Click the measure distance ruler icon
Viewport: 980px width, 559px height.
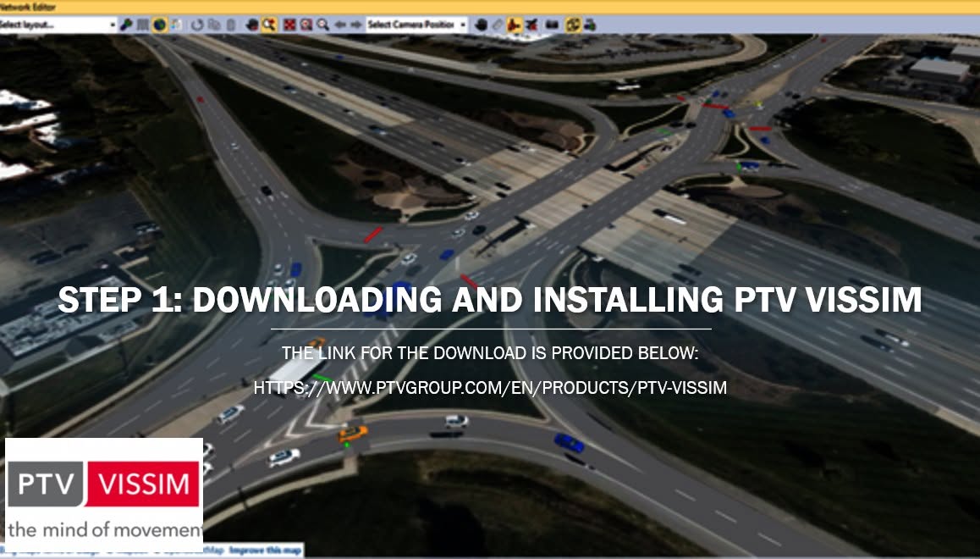tap(498, 25)
